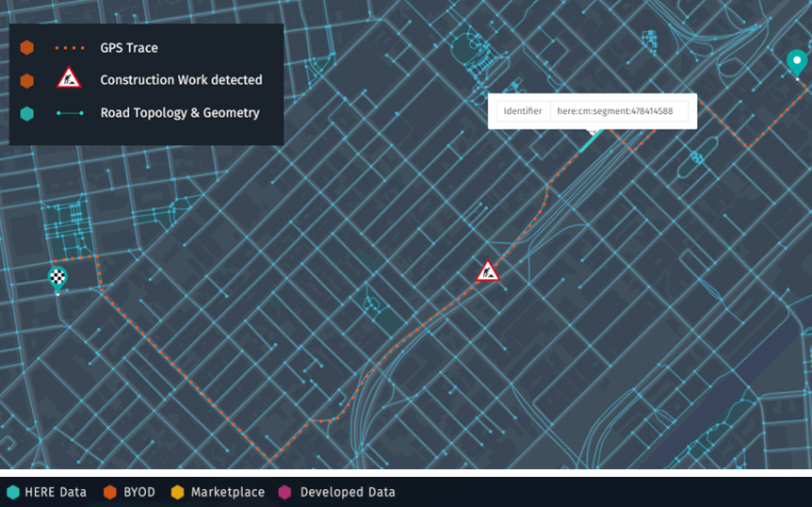Click the teal start location pin
812x507 pixels.
coord(797,62)
